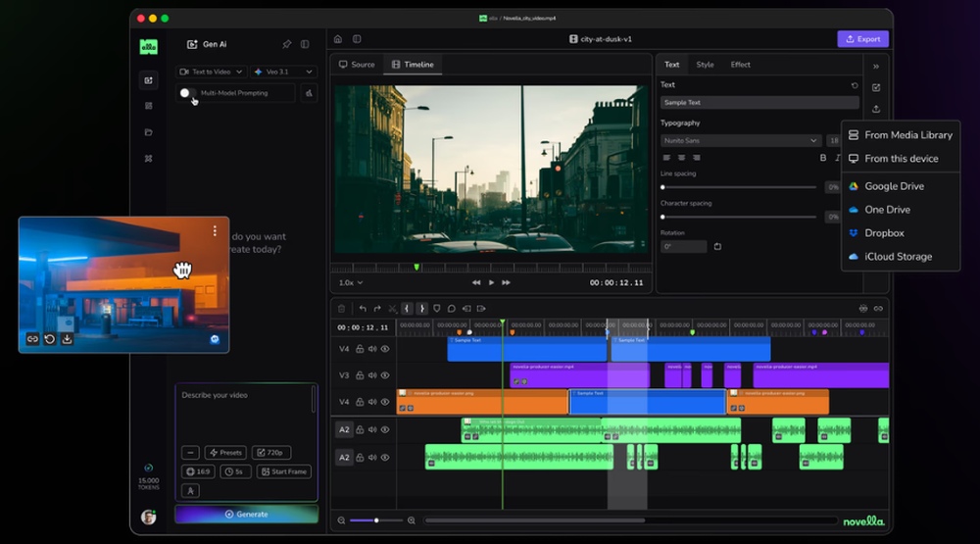Adjust the Line spacing slider
The height and width of the screenshot is (544, 980).
click(739, 187)
